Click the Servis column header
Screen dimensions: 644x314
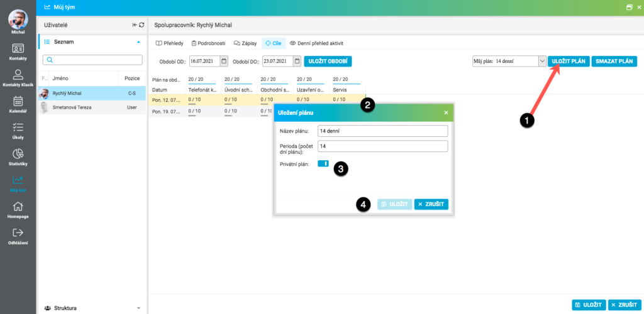[x=347, y=89]
